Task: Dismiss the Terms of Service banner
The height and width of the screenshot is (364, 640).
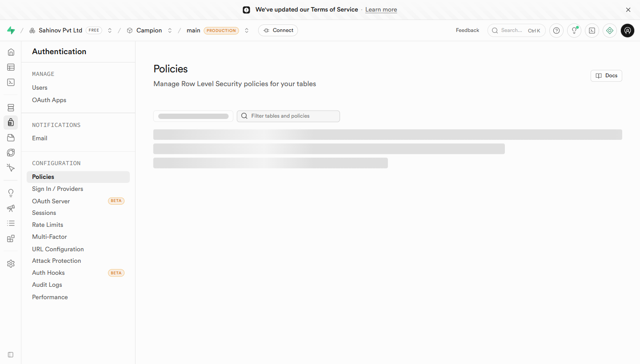Action: [628, 10]
